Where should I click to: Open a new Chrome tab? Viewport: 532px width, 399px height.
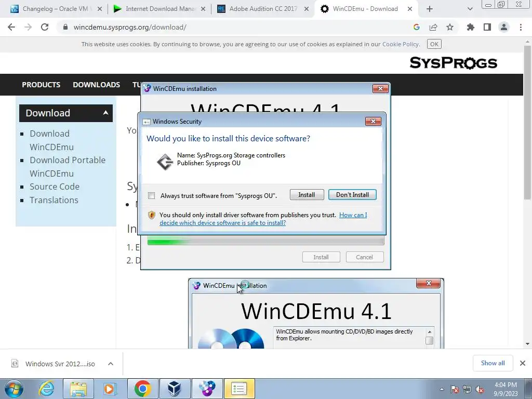click(x=430, y=9)
